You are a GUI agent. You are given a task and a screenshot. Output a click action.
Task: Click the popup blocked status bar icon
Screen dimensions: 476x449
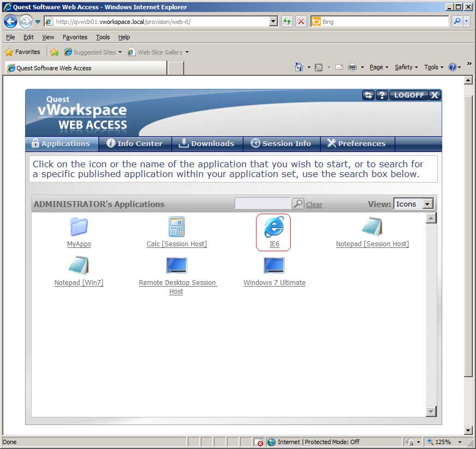pos(258,442)
